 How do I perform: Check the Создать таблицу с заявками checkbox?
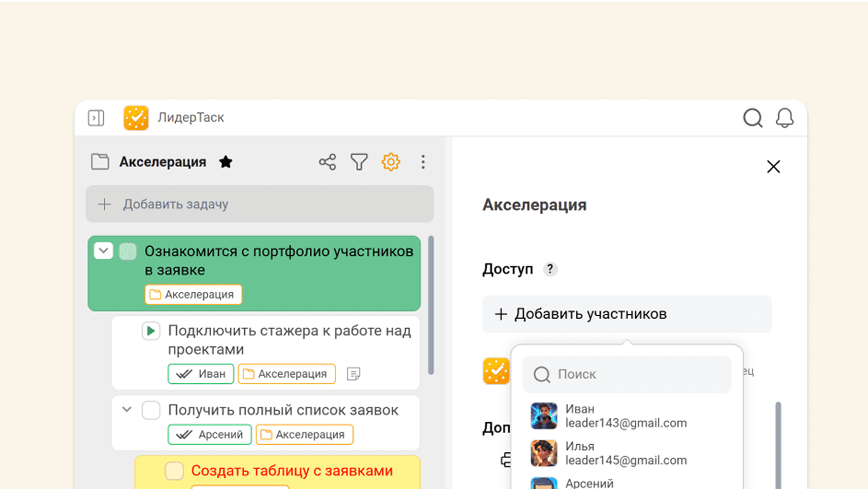174,470
